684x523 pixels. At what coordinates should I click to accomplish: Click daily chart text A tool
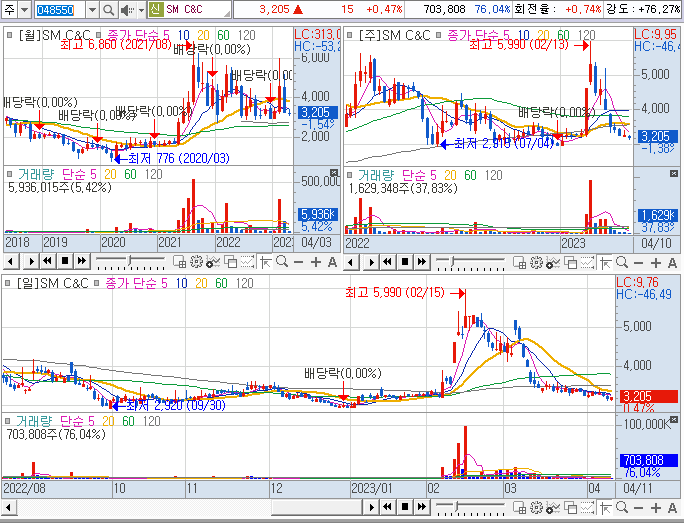(672, 508)
